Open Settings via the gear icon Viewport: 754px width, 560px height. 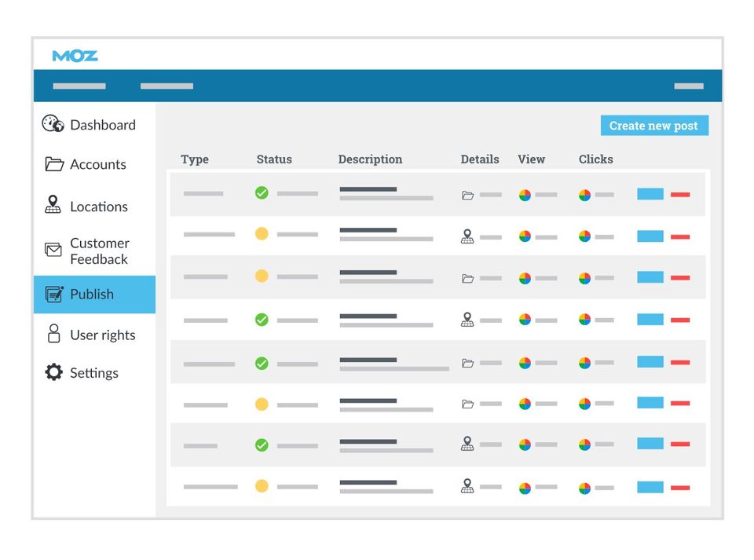pos(54,372)
